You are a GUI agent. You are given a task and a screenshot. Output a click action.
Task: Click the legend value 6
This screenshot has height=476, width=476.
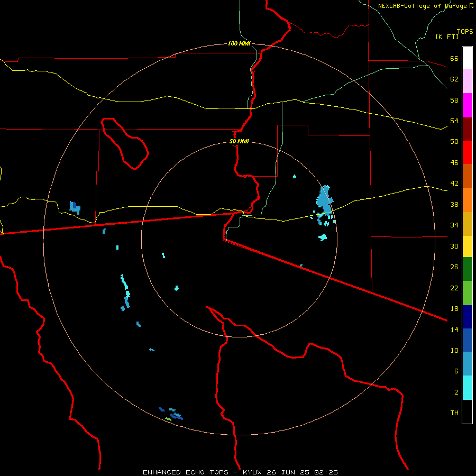click(456, 371)
